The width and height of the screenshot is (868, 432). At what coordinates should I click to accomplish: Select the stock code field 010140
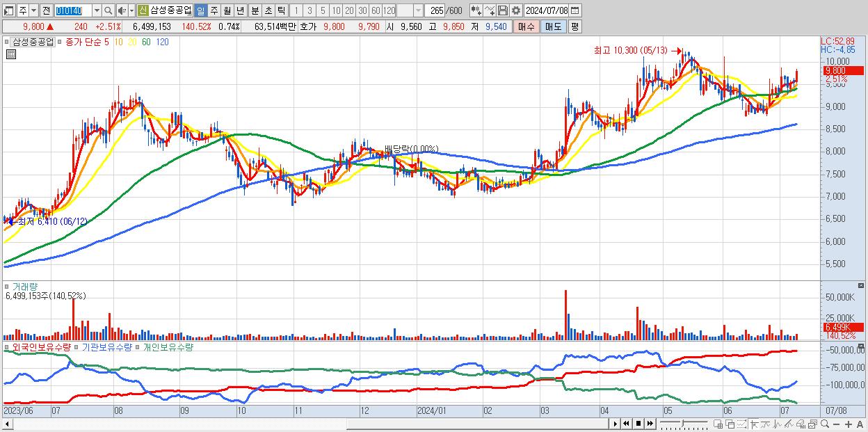73,10
